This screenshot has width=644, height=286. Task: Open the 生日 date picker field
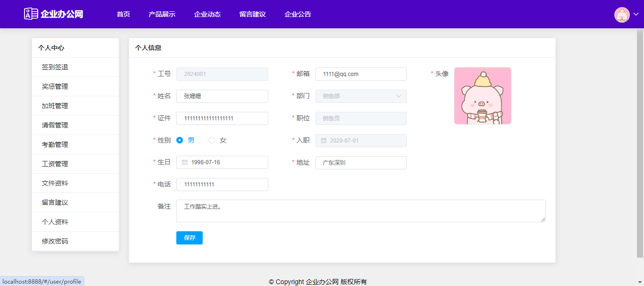226,162
